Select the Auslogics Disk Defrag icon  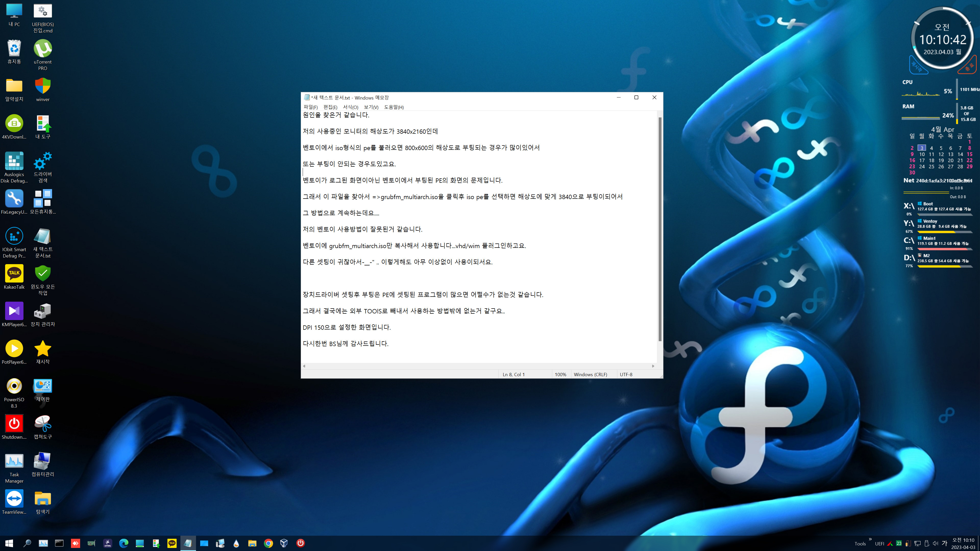[x=14, y=167]
